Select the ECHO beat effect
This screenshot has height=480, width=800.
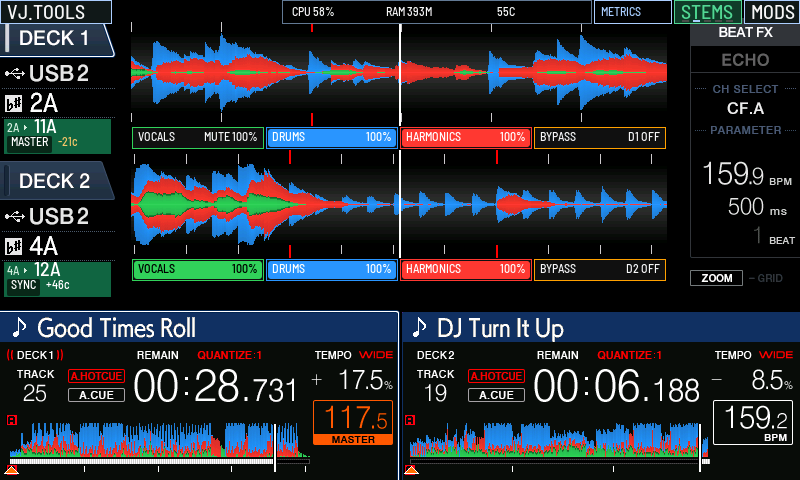click(745, 60)
